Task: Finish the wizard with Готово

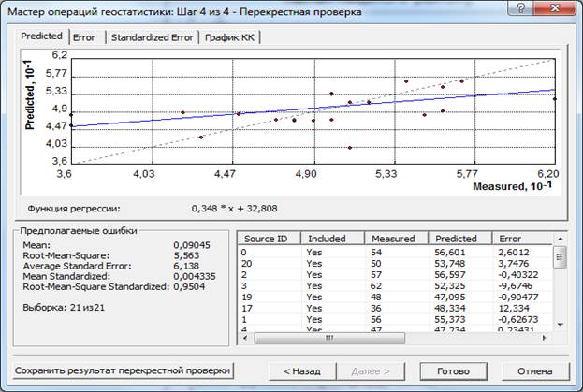Action: [x=453, y=370]
